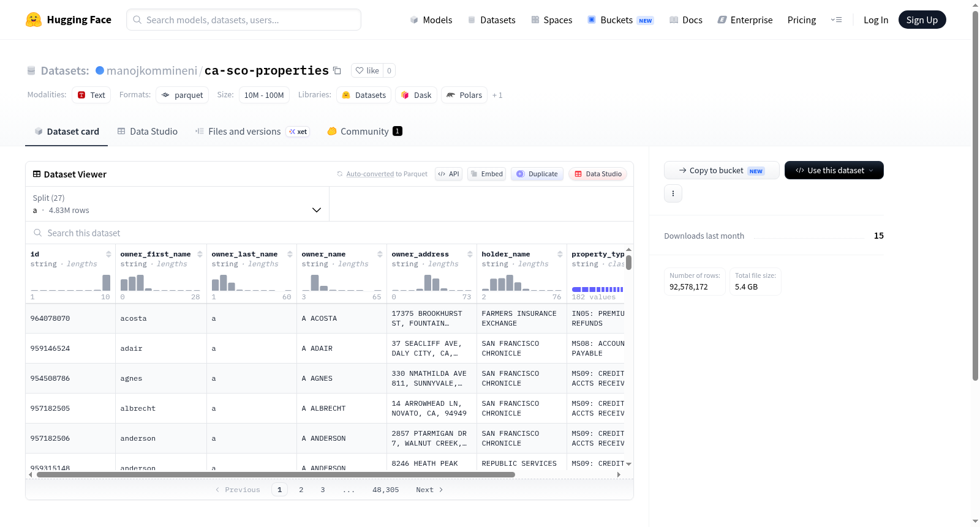The width and height of the screenshot is (980, 527).
Task: Click the owner_first_name length histogram
Action: tap(160, 282)
